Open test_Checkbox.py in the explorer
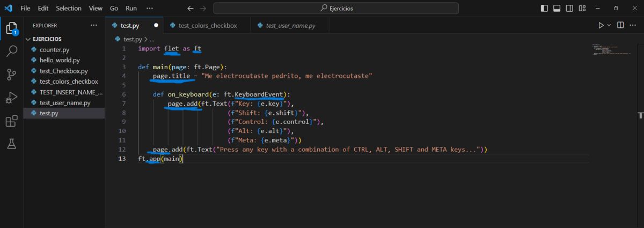Screen dimensions: 644x228 coord(64,71)
